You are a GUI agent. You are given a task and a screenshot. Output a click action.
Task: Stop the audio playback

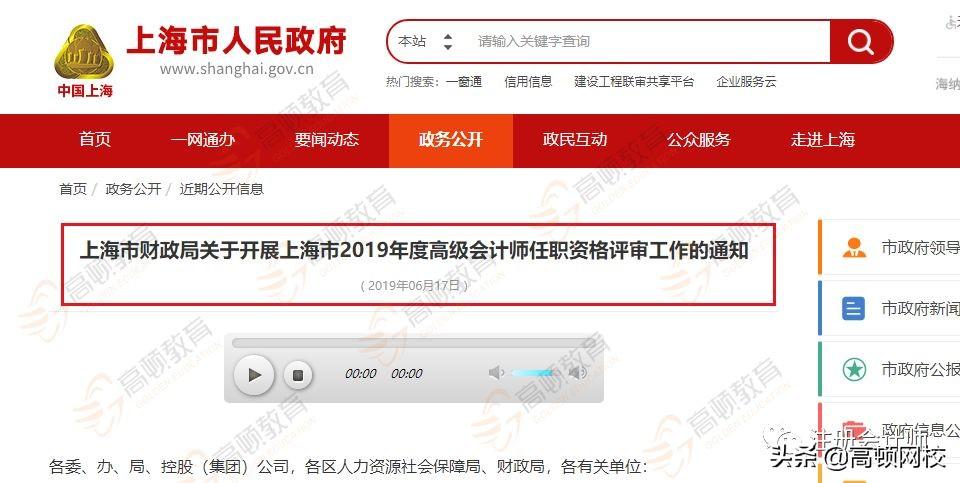[298, 375]
